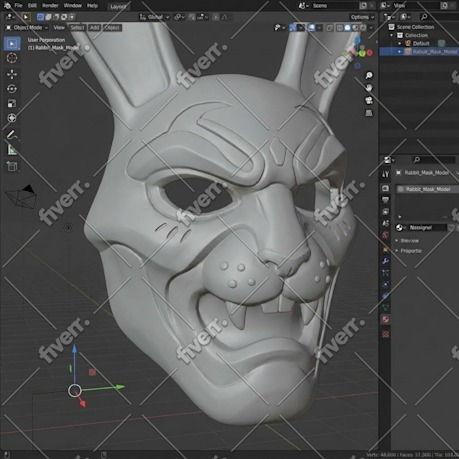The width and height of the screenshot is (459, 459).
Task: Expand the Rabbit_Mask_Model outliner item
Action: tap(400, 51)
